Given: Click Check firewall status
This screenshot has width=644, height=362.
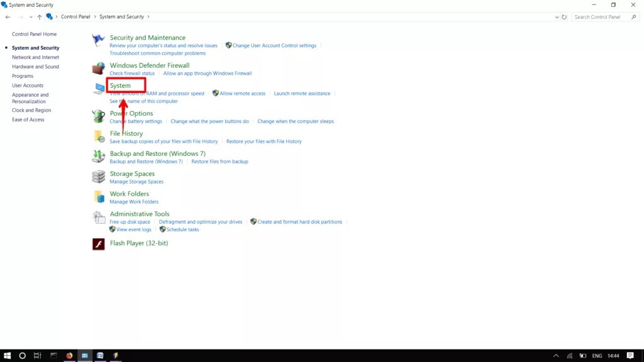Looking at the screenshot, I should (132, 74).
